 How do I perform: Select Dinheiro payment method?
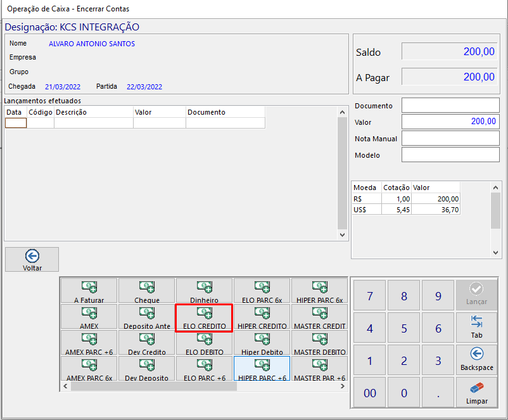click(205, 291)
